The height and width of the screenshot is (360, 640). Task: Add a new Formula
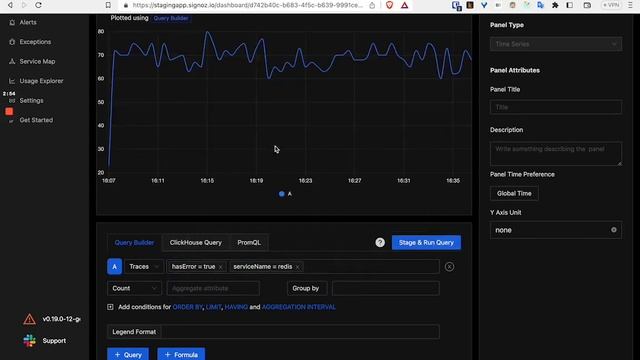(x=181, y=354)
